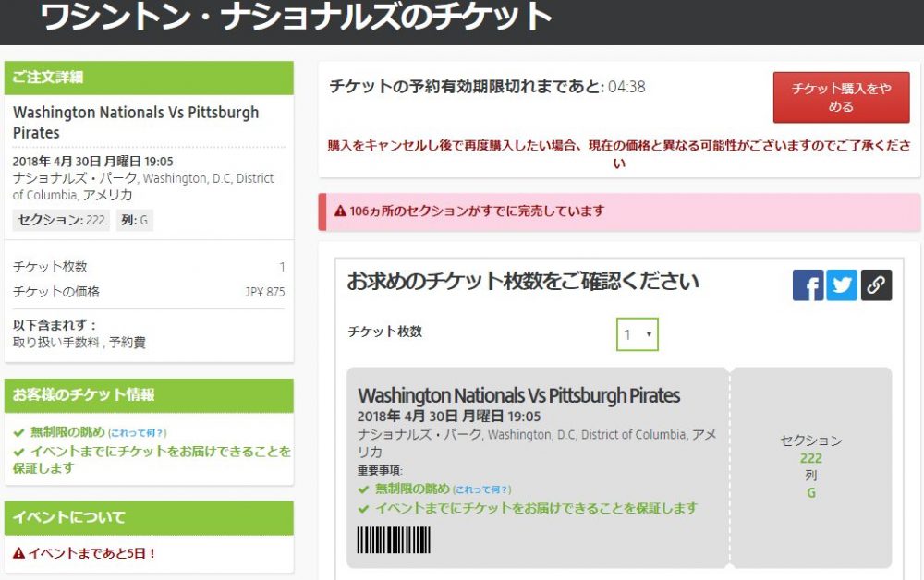Click the green row letter G on ticket stub
This screenshot has width=924, height=580.
pyautogui.click(x=811, y=493)
